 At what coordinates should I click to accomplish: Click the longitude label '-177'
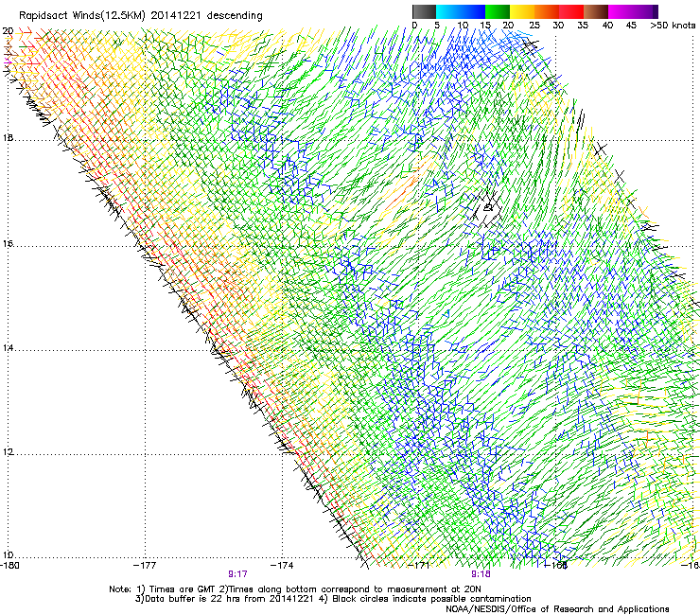(145, 566)
